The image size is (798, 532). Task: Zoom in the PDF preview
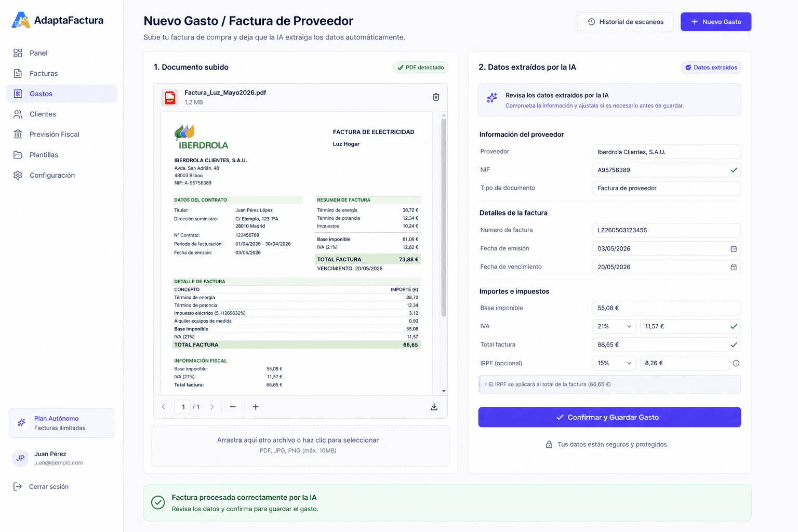pos(256,407)
